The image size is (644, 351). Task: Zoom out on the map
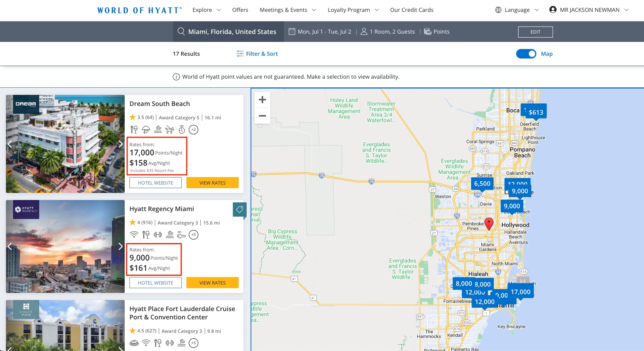click(262, 116)
